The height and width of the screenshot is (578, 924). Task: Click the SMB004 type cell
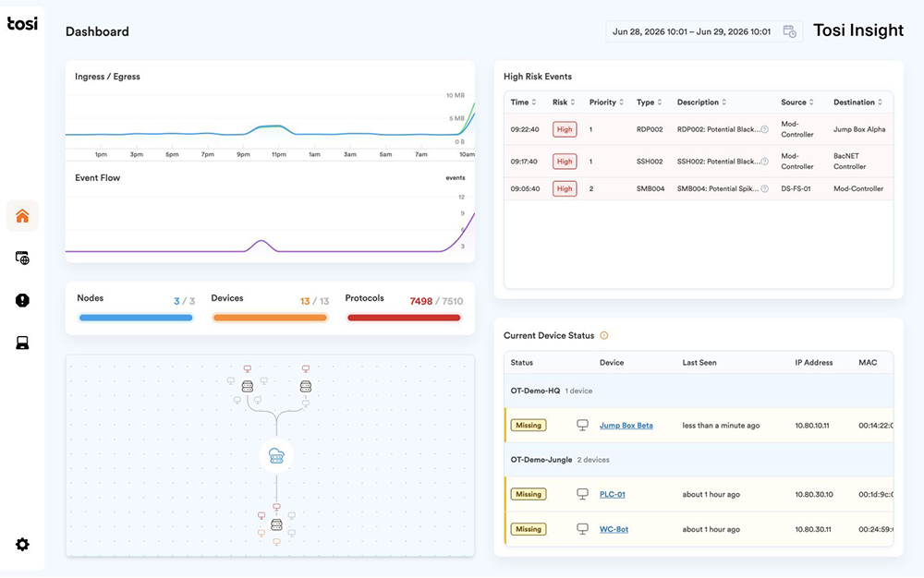650,189
